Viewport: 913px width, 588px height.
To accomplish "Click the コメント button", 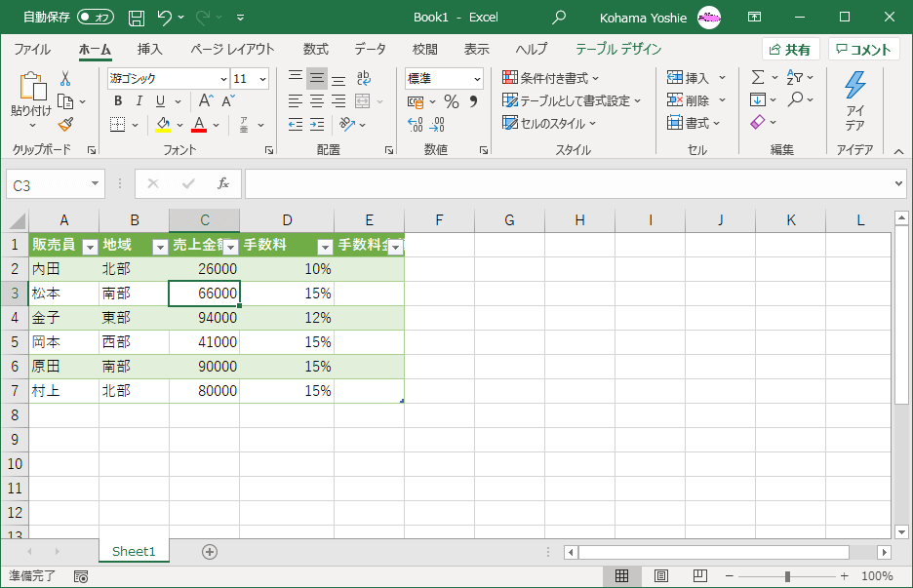I will pyautogui.click(x=864, y=50).
